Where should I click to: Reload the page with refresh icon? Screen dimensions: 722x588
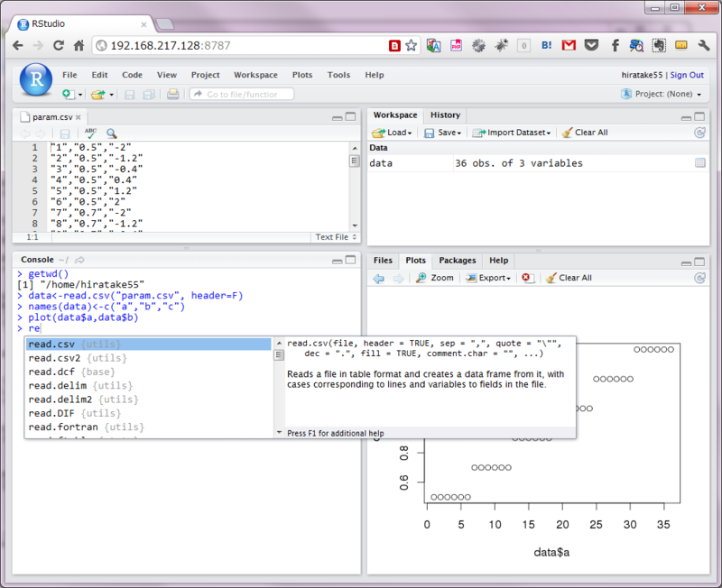[59, 46]
